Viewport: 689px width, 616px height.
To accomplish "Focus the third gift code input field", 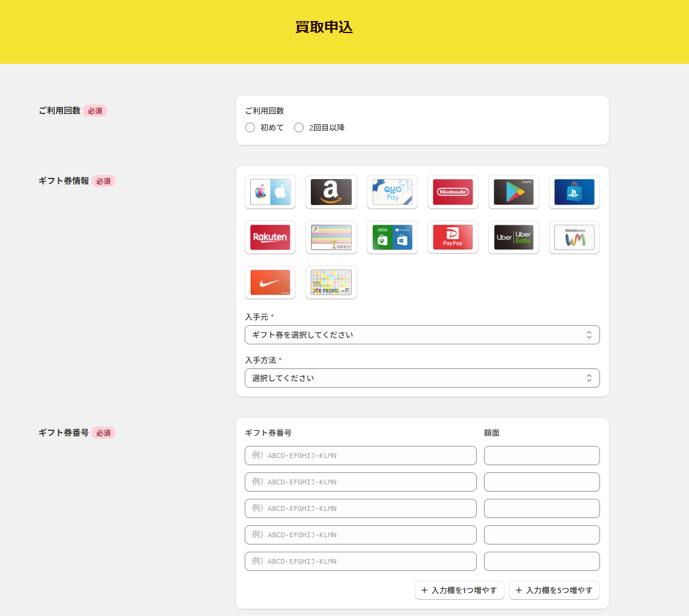I will click(x=361, y=508).
